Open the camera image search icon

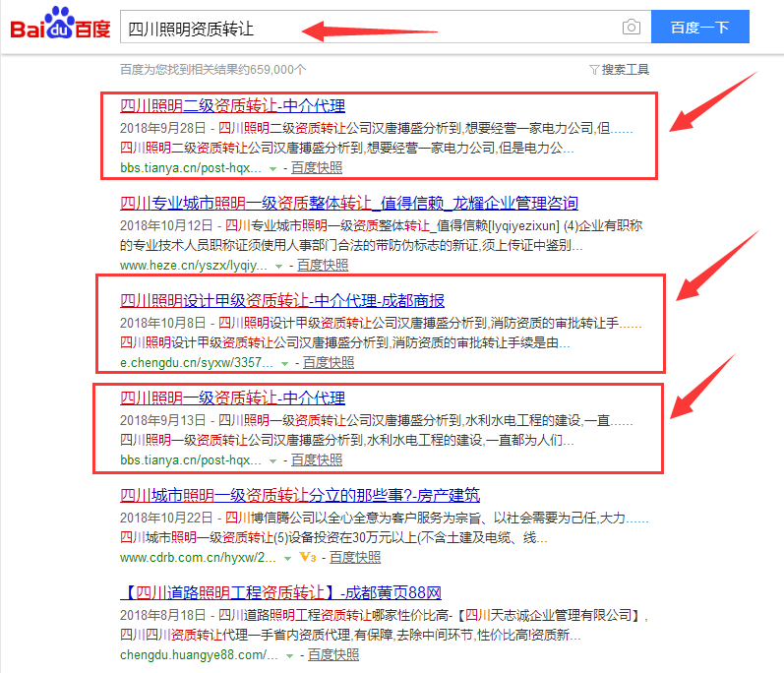pyautogui.click(x=632, y=27)
